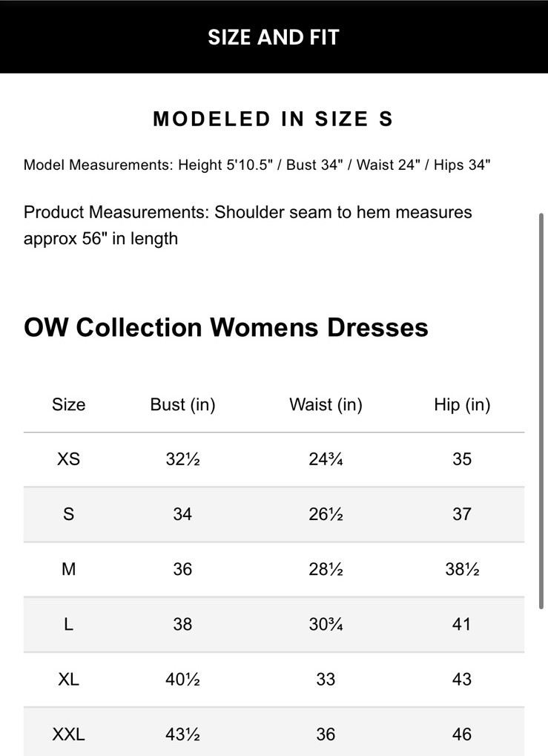The width and height of the screenshot is (548, 756).
Task: Select the XXL size row label
Action: pos(68,734)
